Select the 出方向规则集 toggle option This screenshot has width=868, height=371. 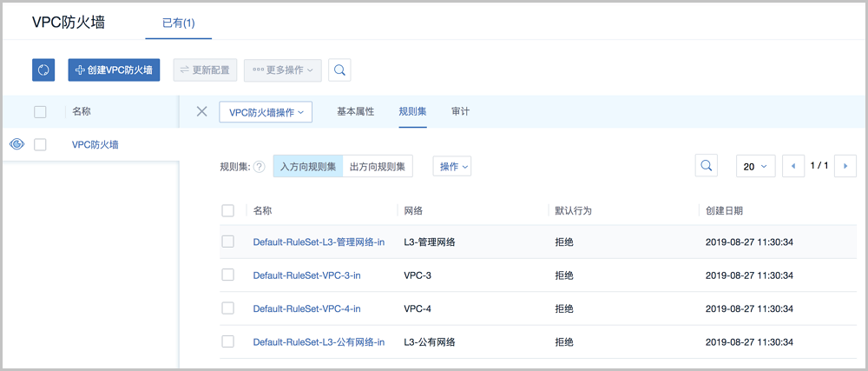pyautogui.click(x=377, y=166)
